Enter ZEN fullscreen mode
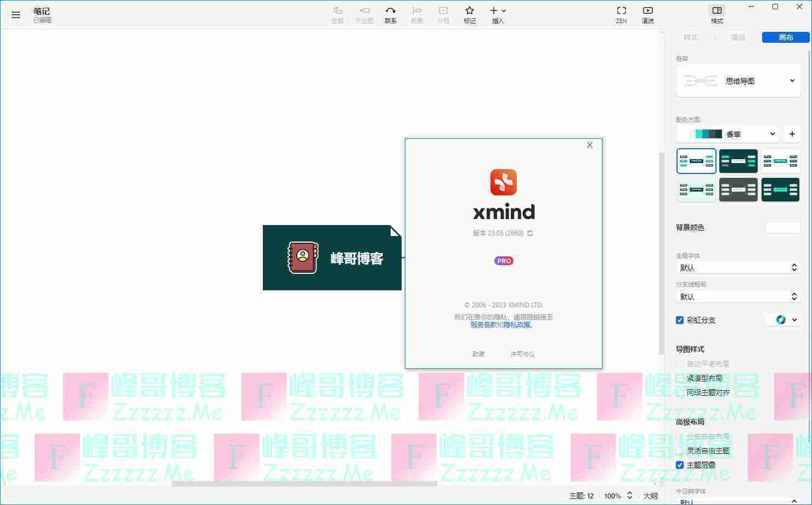812x505 pixels. (x=621, y=15)
